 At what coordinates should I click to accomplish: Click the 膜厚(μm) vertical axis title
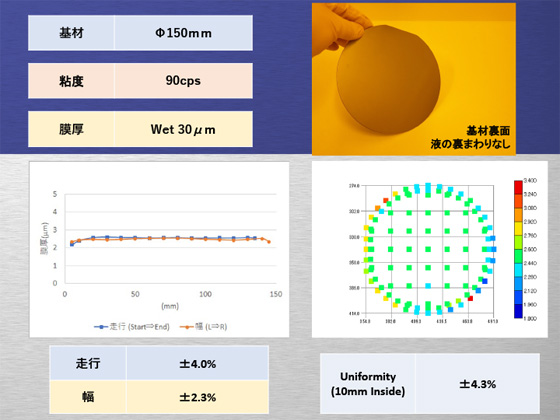click(44, 239)
